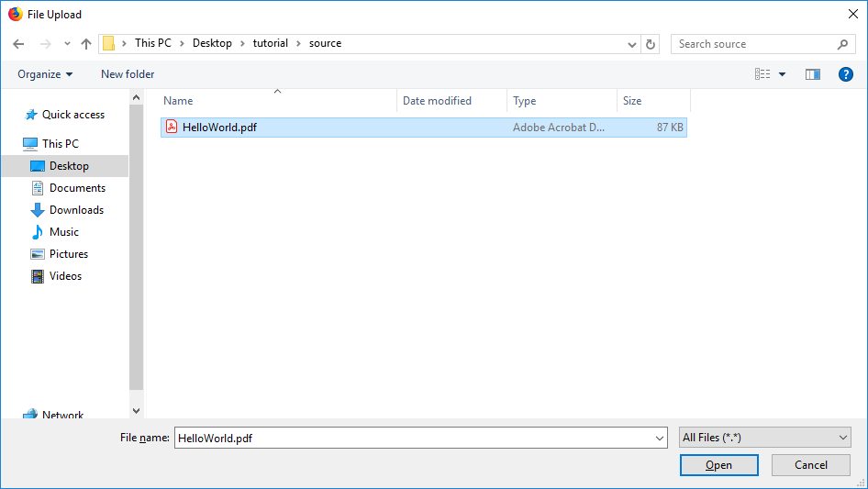Expand the All Files type filter
868x489 pixels.
(x=765, y=438)
